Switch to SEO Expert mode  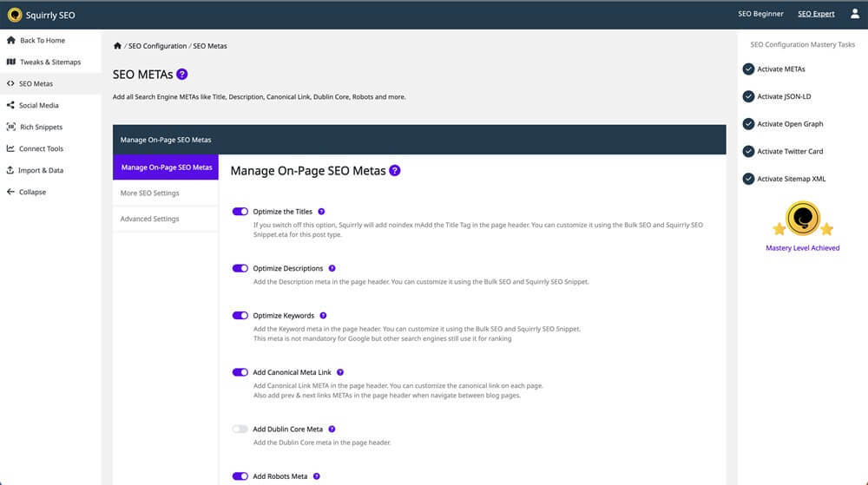[816, 14]
